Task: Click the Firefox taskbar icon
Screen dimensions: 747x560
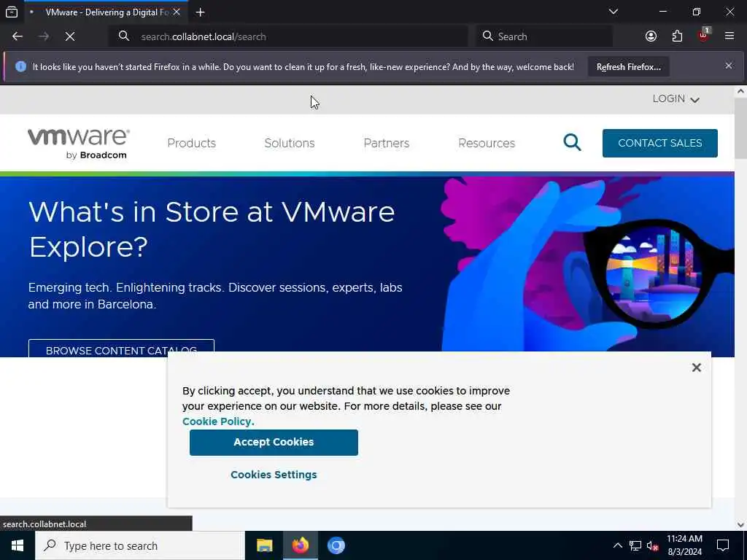Action: [300, 545]
